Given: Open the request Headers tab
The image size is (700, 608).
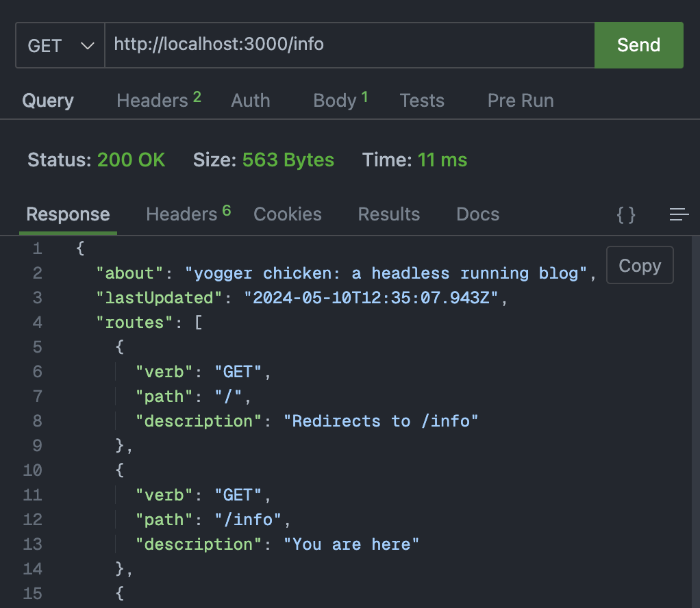Looking at the screenshot, I should (x=152, y=101).
